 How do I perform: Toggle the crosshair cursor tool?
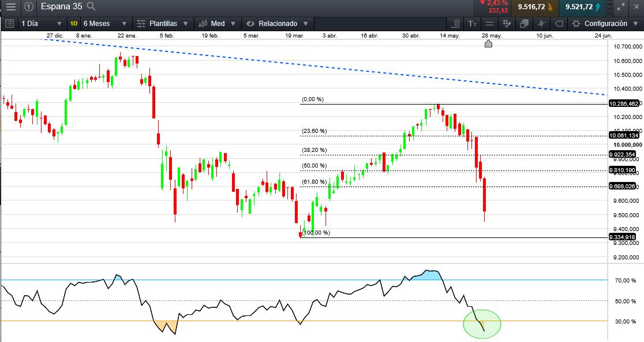coord(541,24)
